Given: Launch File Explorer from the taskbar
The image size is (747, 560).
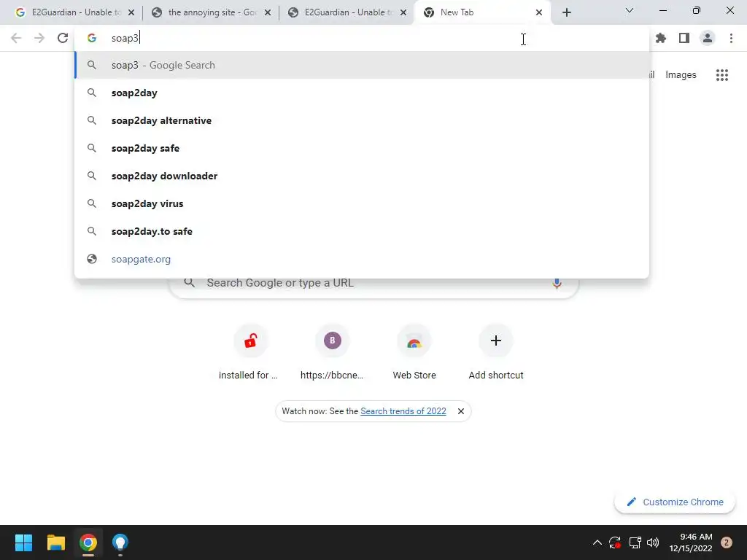Looking at the screenshot, I should 55,542.
